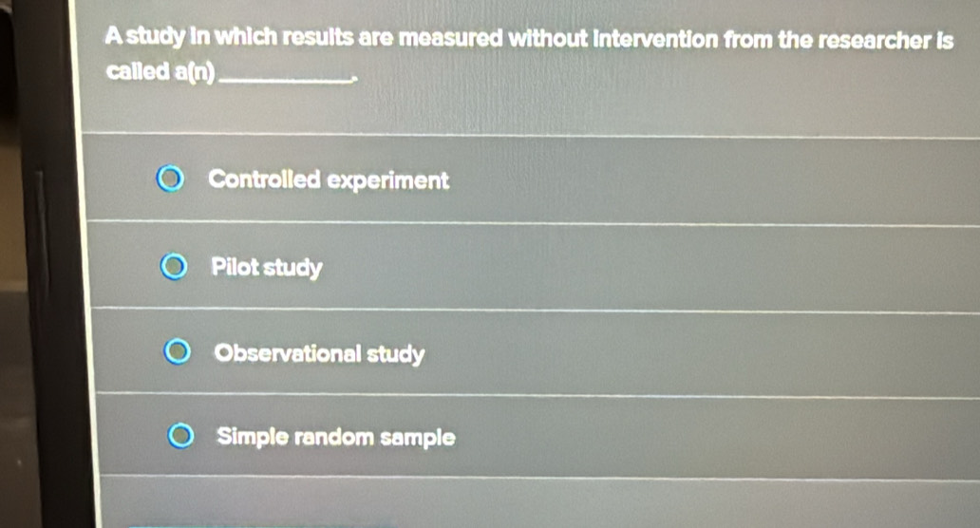This screenshot has height=528, width=980.
Task: Click the "called a(n)" text
Action: pyautogui.click(x=160, y=72)
